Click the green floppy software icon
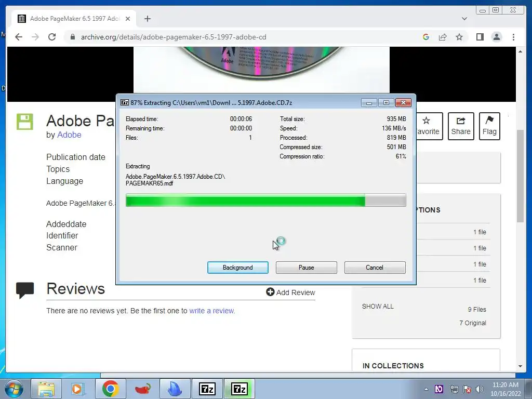This screenshot has width=532, height=399. pos(25,122)
